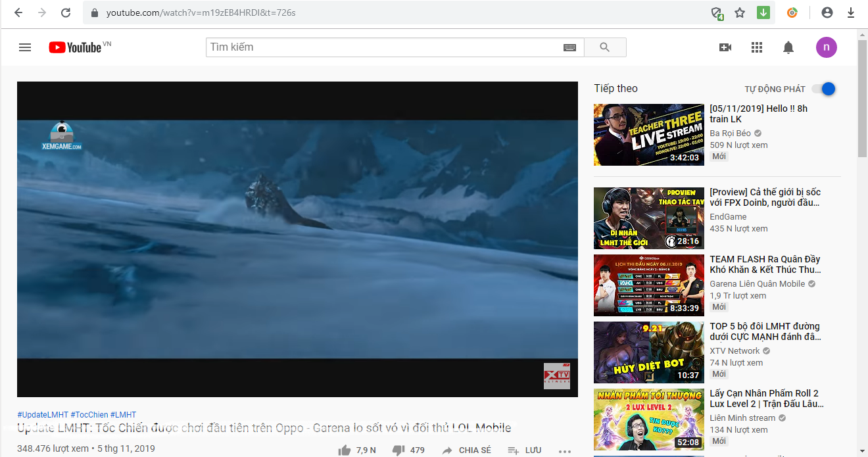This screenshot has height=457, width=868.
Task: Open the #TocChien hashtag link
Action: point(89,415)
